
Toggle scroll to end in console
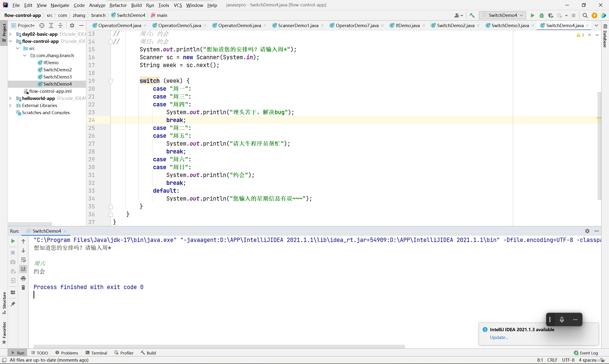tap(23, 269)
